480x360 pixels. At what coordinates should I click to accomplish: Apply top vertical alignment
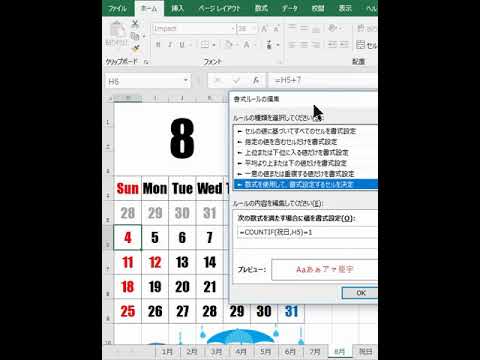(292, 28)
